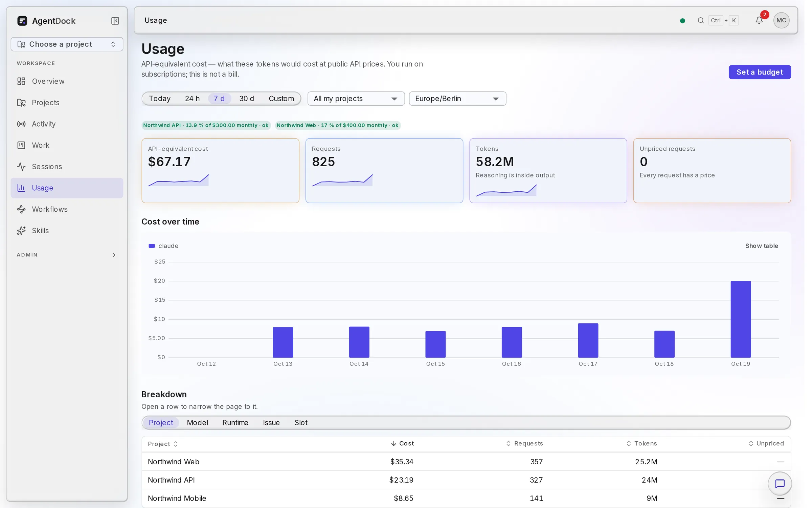Sort table by Tokens column
812x508 pixels.
click(x=641, y=444)
